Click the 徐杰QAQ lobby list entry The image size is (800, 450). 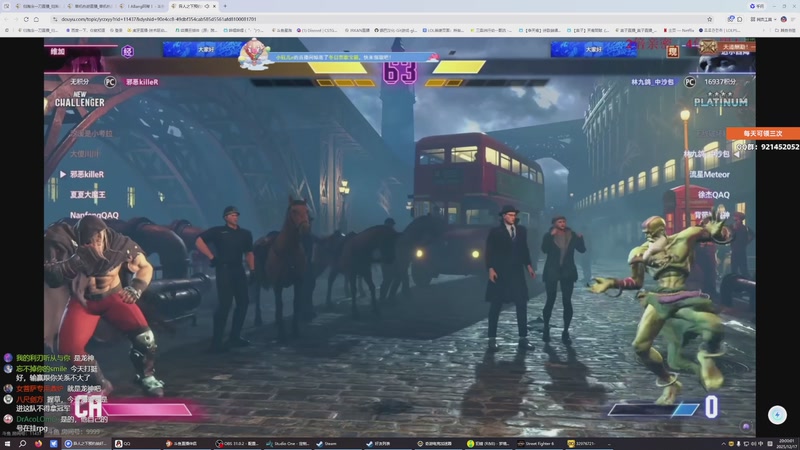pos(713,195)
